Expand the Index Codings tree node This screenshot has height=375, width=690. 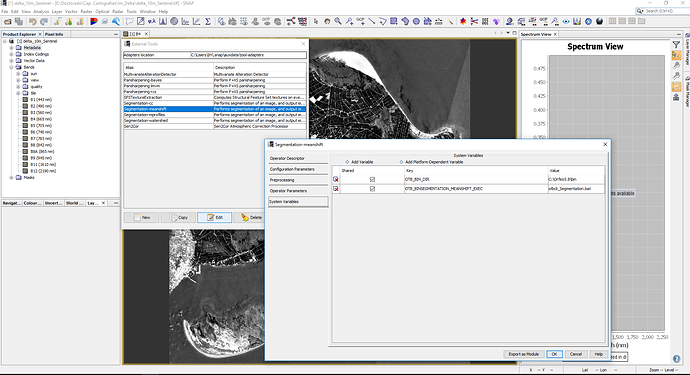click(11, 54)
